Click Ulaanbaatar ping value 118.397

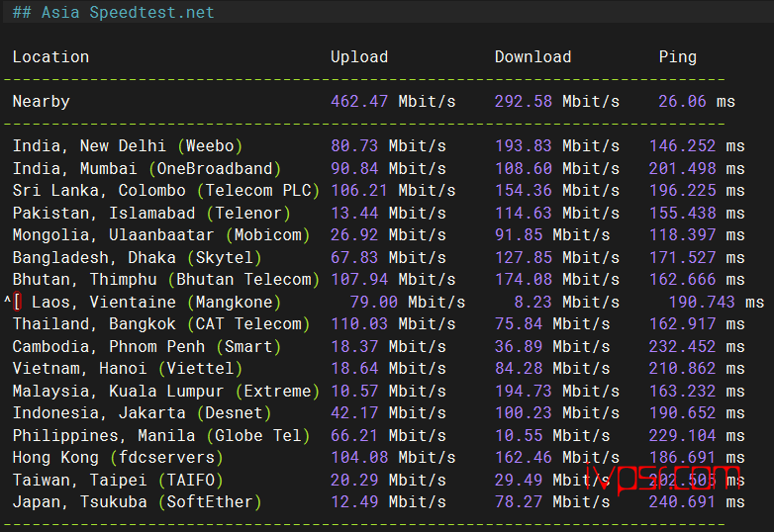click(682, 234)
